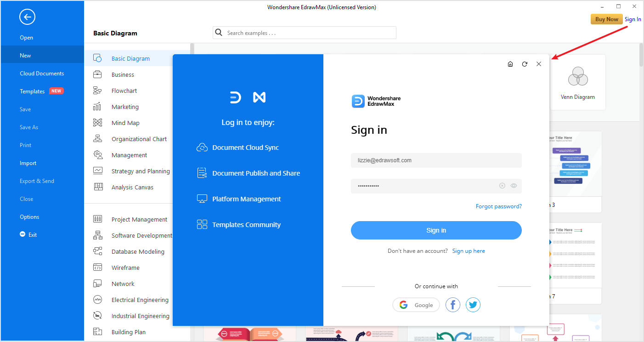
Task: Close the sign-in dialog
Action: click(x=539, y=64)
